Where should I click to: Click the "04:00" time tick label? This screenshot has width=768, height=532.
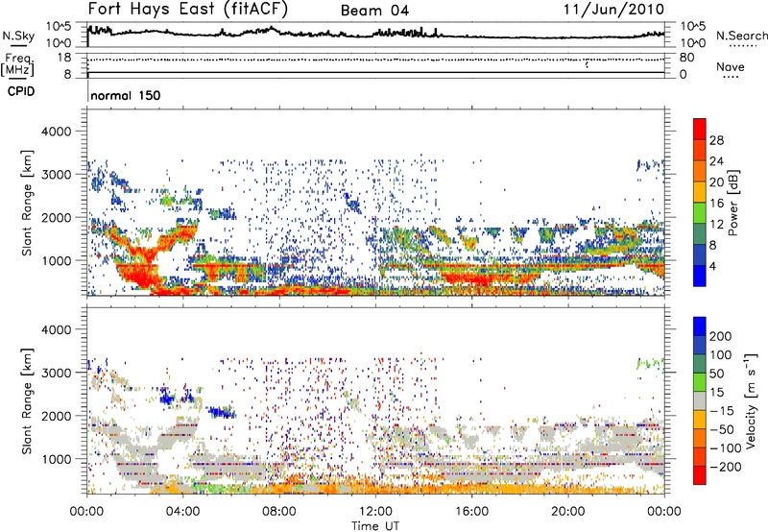(x=182, y=512)
